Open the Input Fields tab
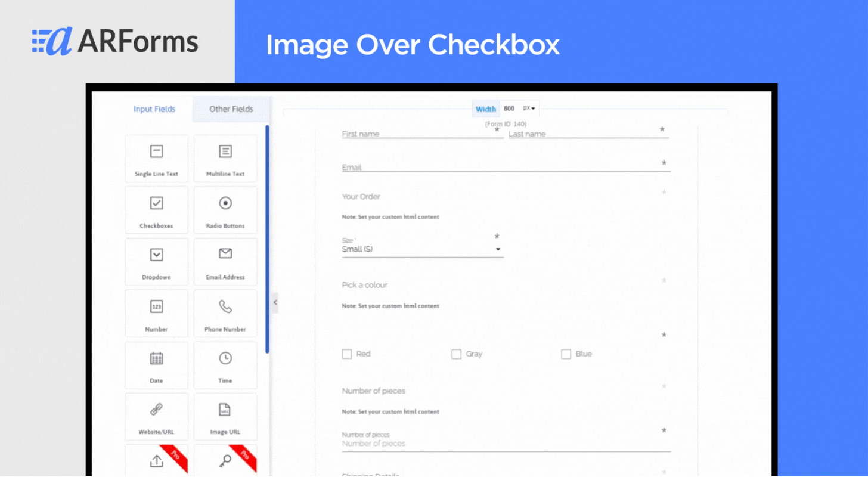 154,109
